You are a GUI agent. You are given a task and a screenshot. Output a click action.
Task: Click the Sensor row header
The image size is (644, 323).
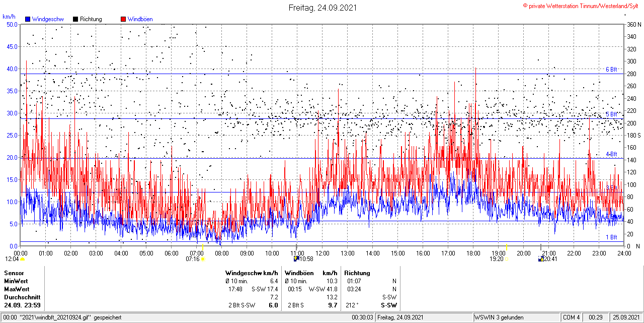point(14,273)
